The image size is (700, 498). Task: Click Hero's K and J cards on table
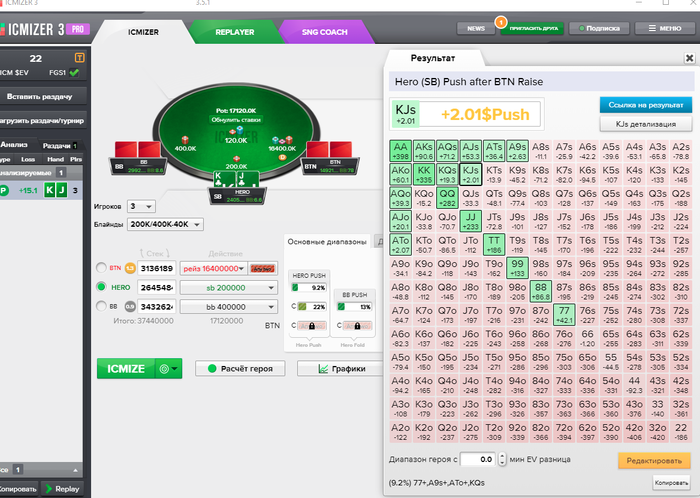pyautogui.click(x=236, y=179)
